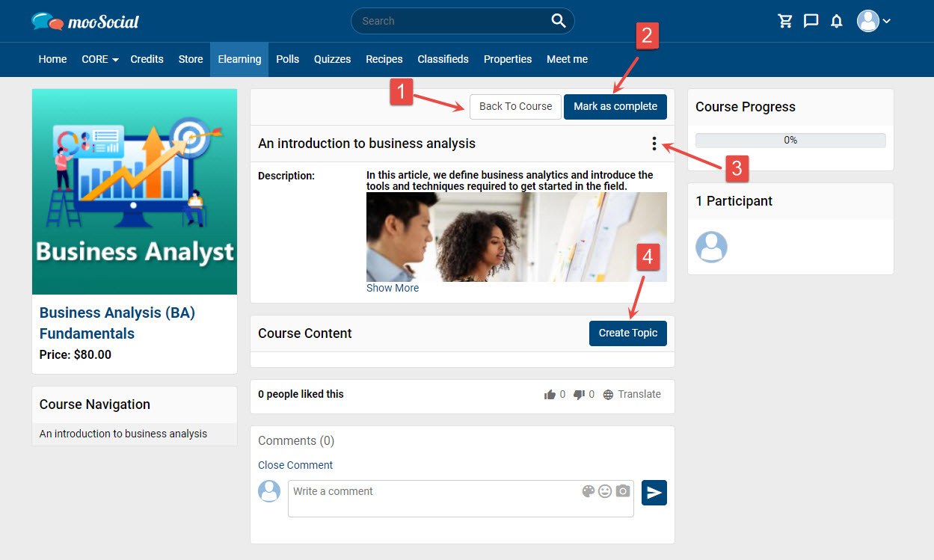
Task: Open the Polls menu item
Action: tap(288, 59)
